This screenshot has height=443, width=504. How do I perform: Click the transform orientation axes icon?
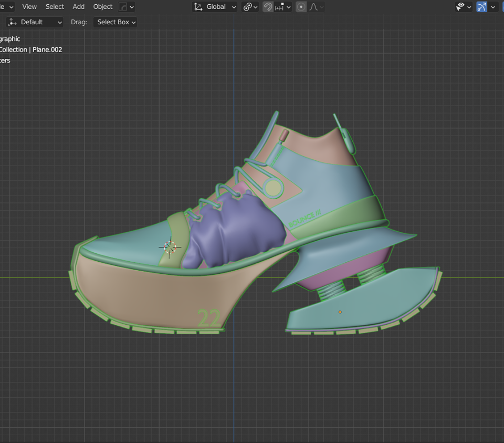tap(198, 7)
